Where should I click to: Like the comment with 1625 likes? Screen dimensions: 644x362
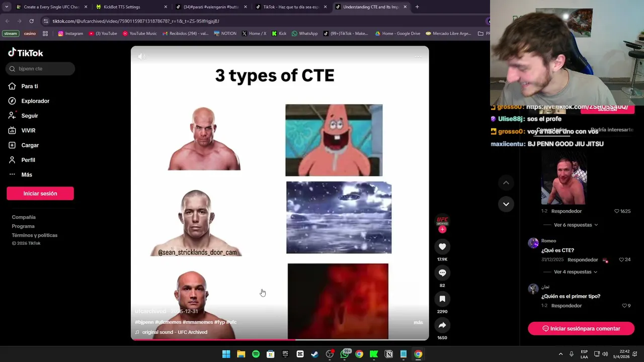pos(617,211)
